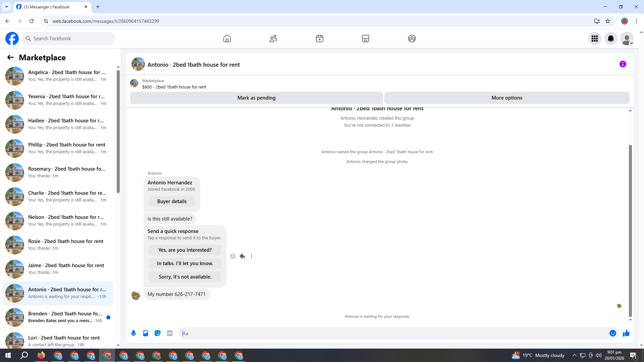Image resolution: width=644 pixels, height=362 pixels.
Task: Click the chat message scrollbar
Action: 630,231
